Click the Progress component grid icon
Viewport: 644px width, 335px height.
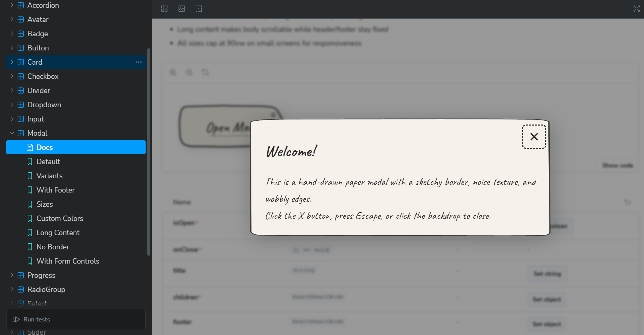coord(21,275)
